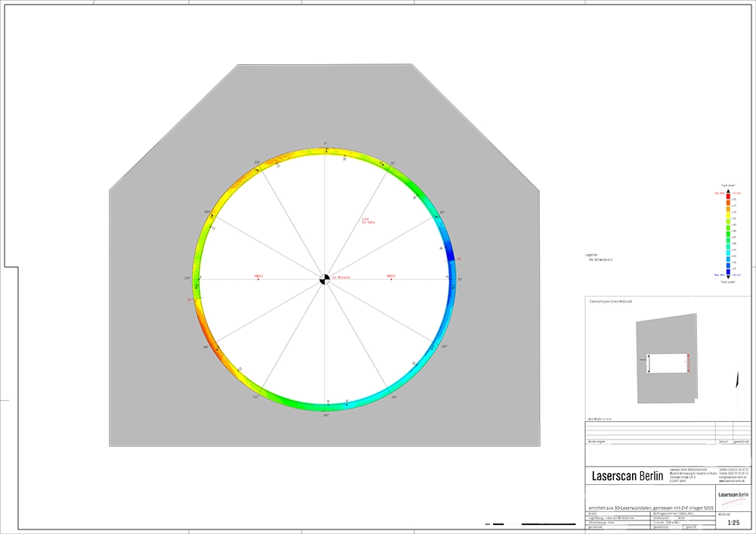Click the downward arrow below the color legend
Image resolution: width=756 pixels, height=534 pixels.
(727, 275)
